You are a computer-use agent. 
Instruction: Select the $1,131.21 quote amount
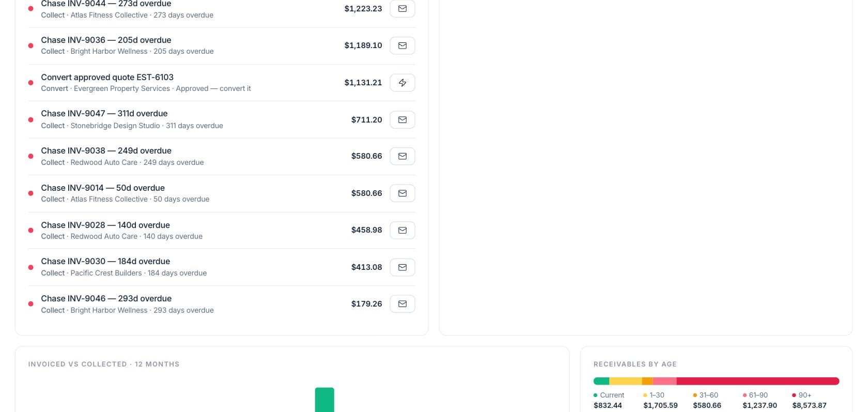[363, 83]
